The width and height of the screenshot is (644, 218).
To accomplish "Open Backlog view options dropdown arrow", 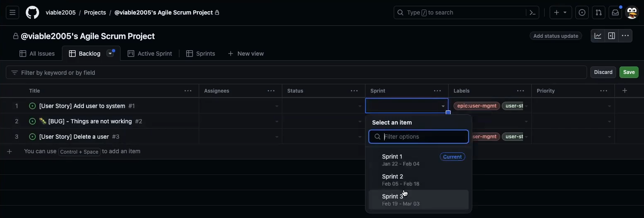I will (x=110, y=54).
